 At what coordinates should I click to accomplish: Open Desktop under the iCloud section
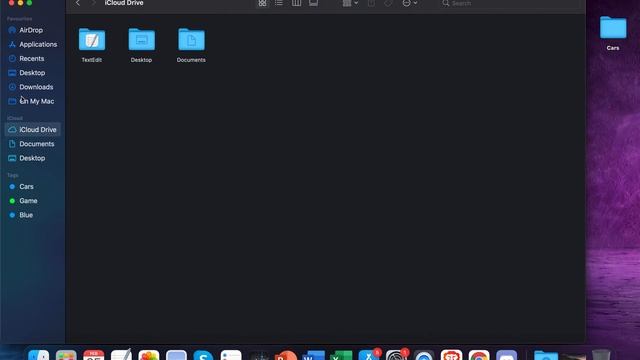pos(32,158)
